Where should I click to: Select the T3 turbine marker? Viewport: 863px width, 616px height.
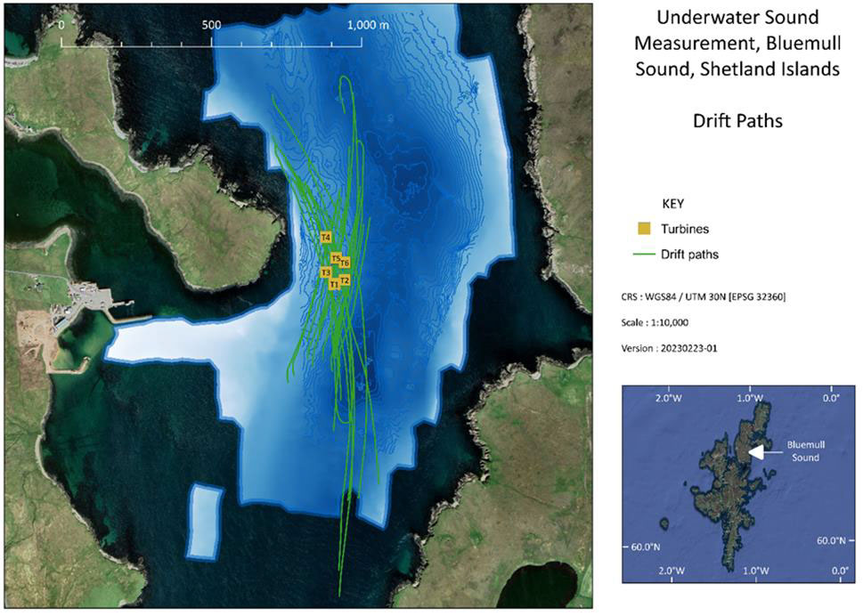(325, 272)
